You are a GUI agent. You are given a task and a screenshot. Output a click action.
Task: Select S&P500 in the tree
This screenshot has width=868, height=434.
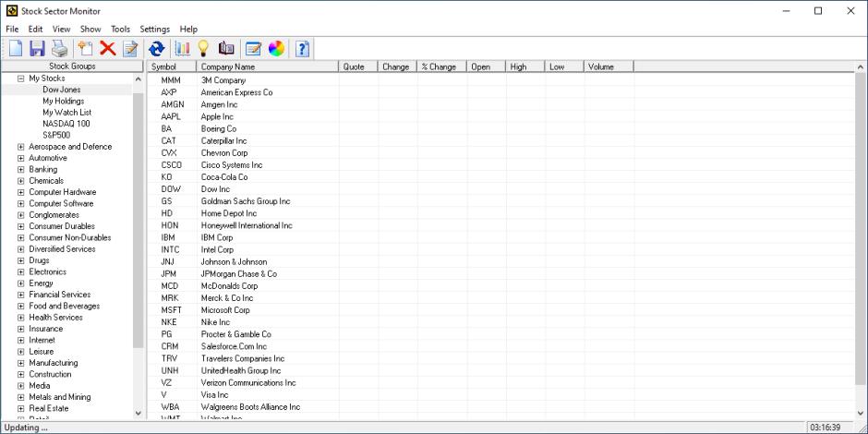pos(56,135)
